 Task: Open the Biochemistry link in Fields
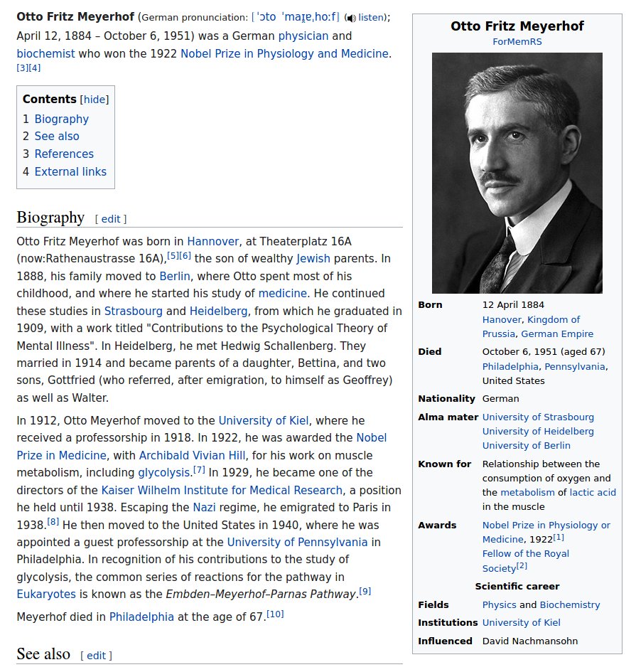(570, 604)
